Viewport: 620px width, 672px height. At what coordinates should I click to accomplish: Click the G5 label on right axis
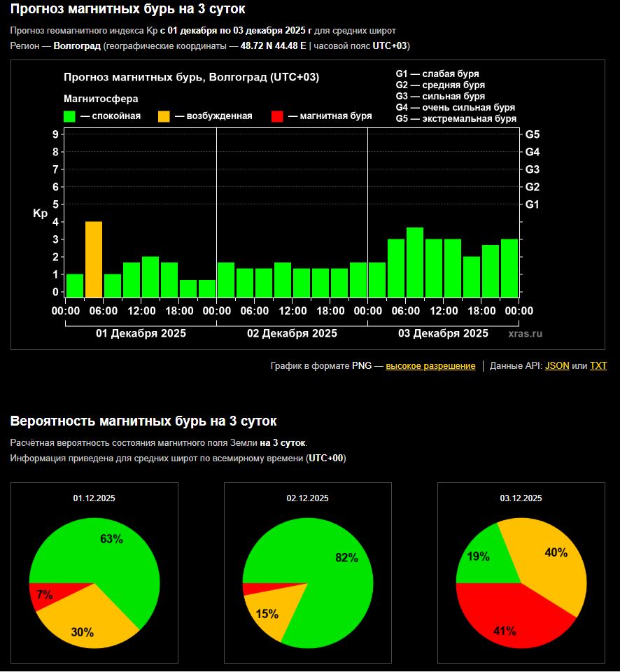[x=532, y=134]
